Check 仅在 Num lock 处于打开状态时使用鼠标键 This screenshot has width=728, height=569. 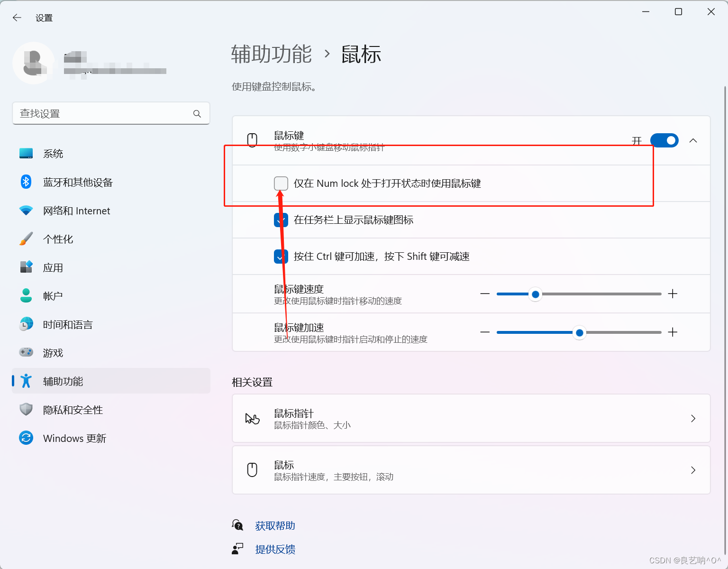pyautogui.click(x=281, y=184)
